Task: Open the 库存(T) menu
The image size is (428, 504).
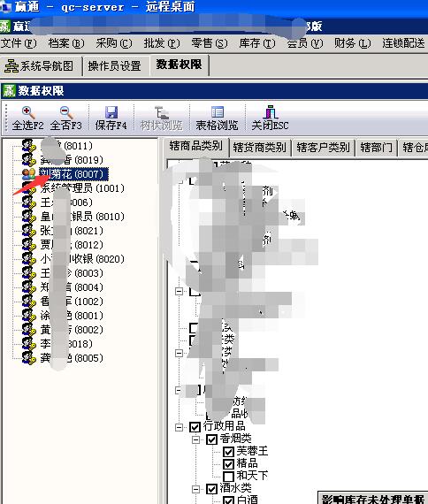Action: click(x=257, y=43)
